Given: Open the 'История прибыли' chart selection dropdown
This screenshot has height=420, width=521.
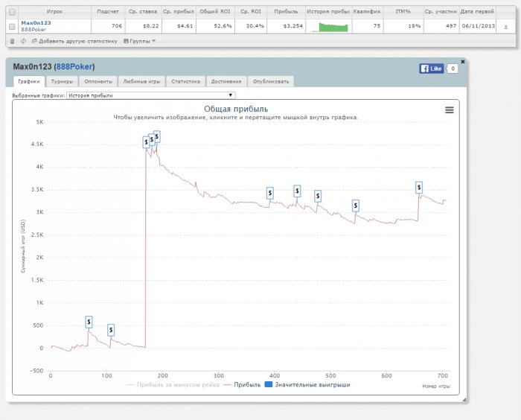Looking at the screenshot, I should click(150, 95).
